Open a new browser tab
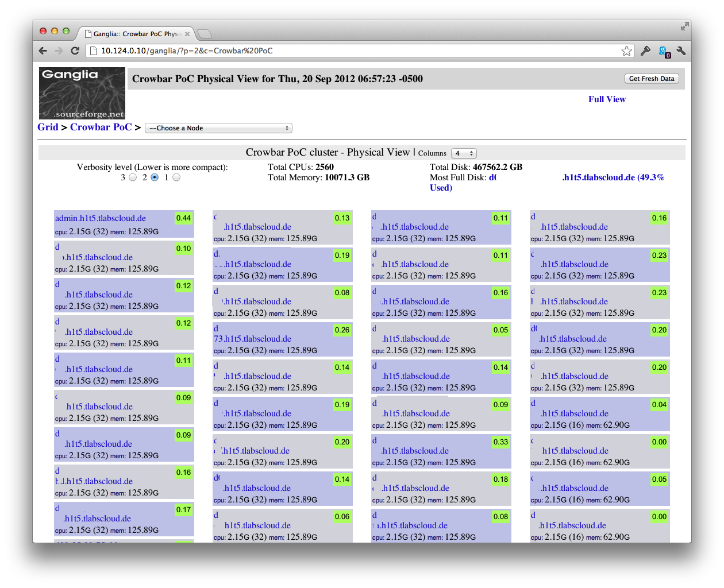This screenshot has height=588, width=724. click(x=205, y=34)
